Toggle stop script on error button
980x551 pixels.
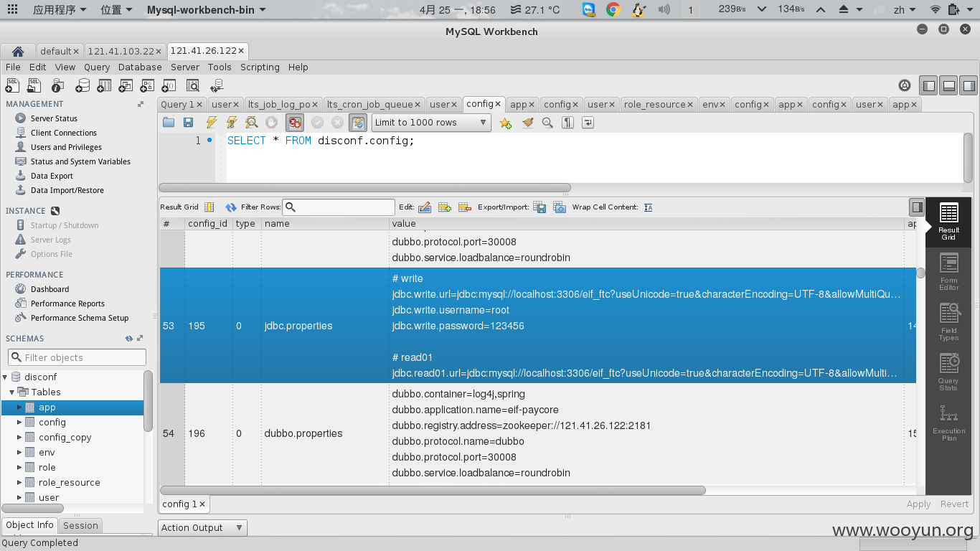(x=294, y=123)
